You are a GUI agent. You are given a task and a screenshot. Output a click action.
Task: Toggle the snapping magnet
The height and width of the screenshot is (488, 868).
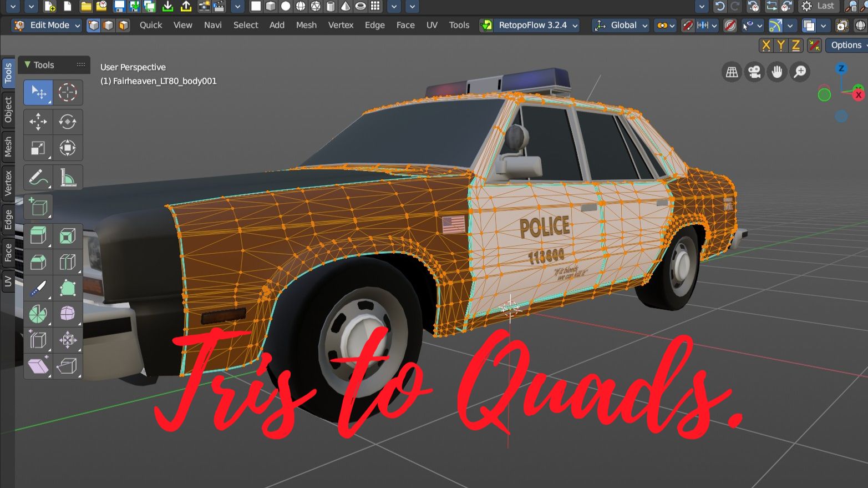click(688, 26)
